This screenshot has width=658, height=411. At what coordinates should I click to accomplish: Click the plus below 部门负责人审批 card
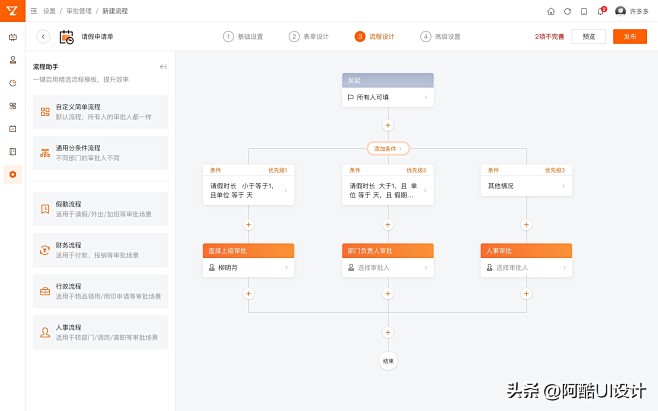tap(388, 293)
